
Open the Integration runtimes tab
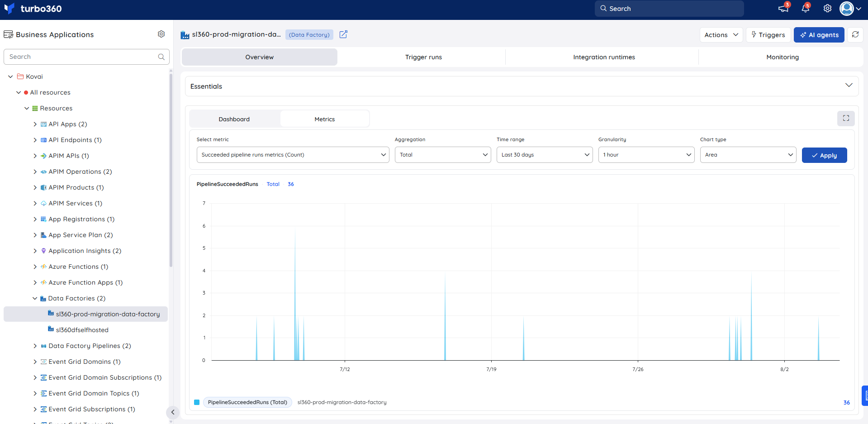(604, 57)
